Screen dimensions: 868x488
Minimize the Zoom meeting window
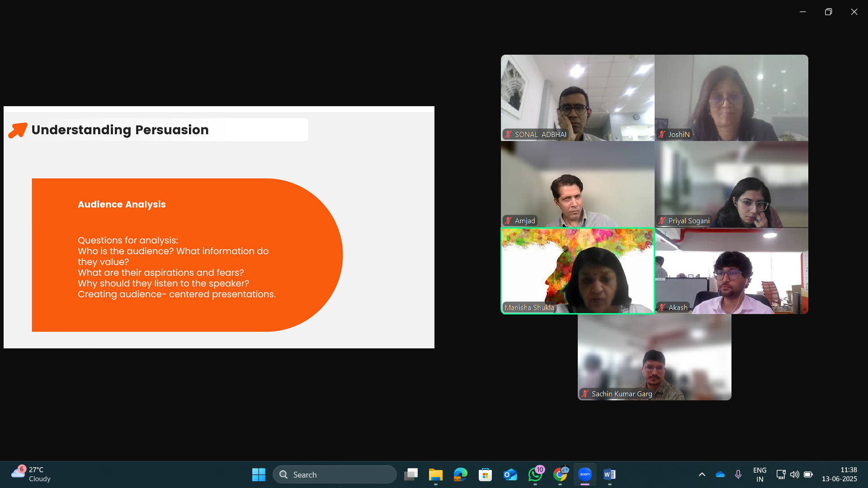pyautogui.click(x=802, y=12)
